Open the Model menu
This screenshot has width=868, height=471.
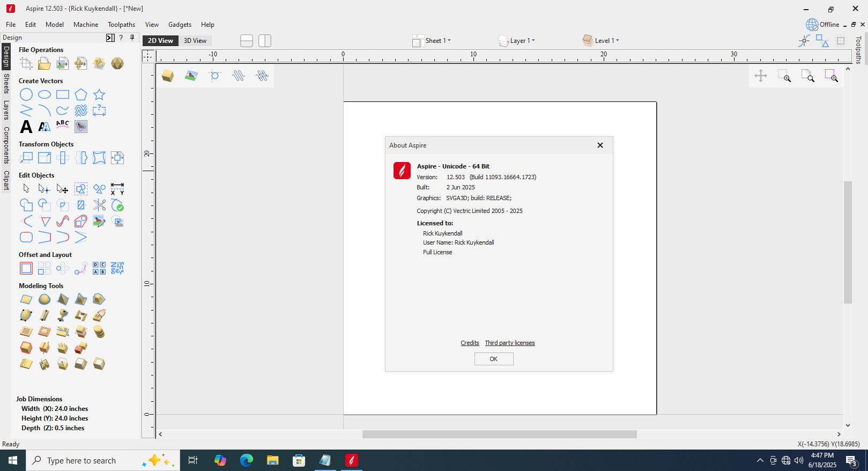coord(55,25)
